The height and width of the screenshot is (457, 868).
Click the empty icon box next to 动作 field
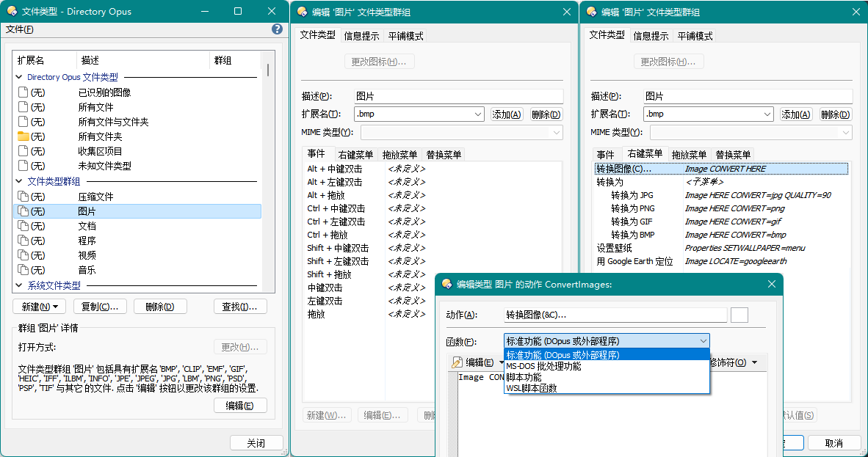pos(739,315)
